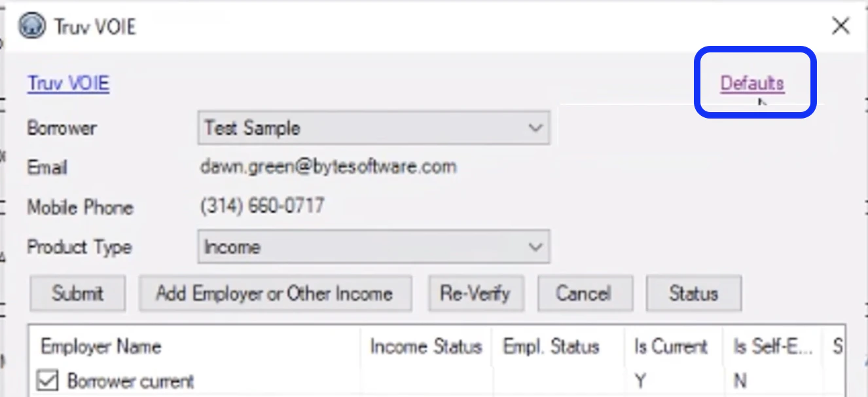Screen dimensions: 868x397
Task: Click the Truv VOIE hyperlink
Action: point(67,83)
